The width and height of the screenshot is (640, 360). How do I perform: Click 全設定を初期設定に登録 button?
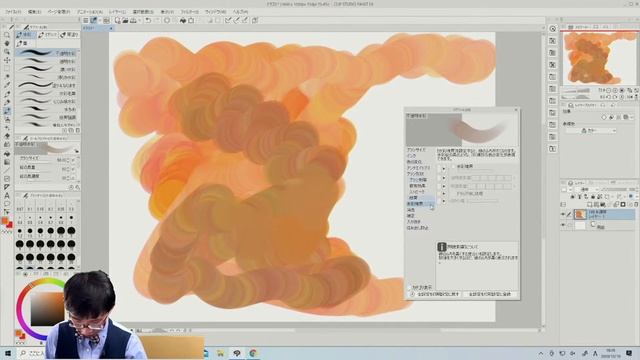tap(490, 294)
